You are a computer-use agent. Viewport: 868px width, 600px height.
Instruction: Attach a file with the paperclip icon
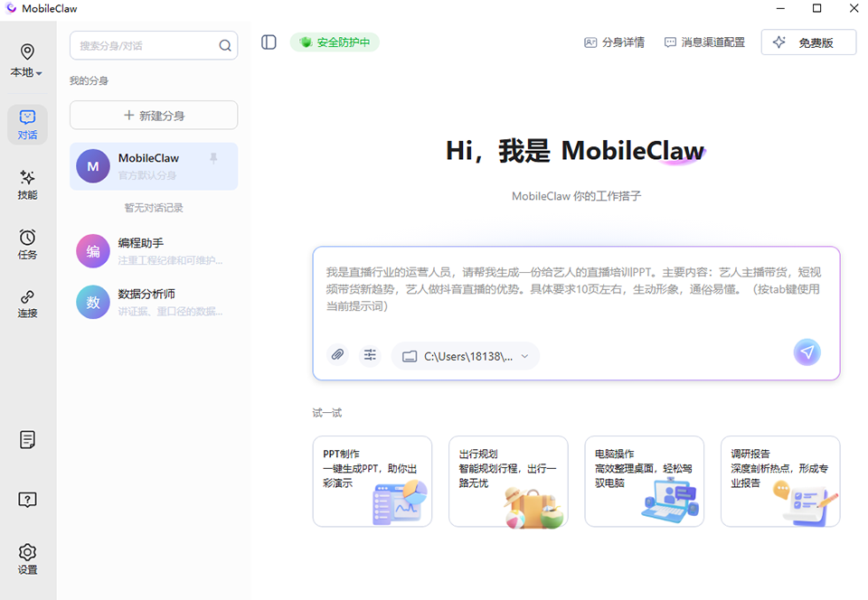click(x=337, y=354)
